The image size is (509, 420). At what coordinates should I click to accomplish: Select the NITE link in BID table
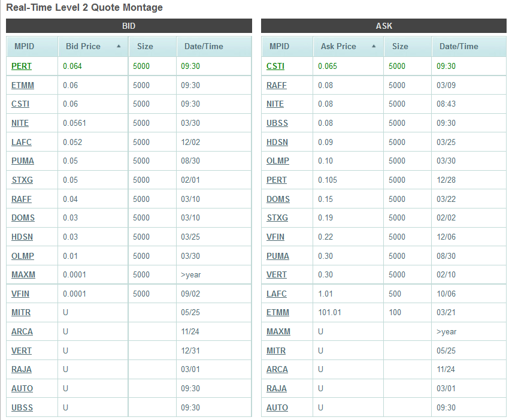tap(20, 123)
